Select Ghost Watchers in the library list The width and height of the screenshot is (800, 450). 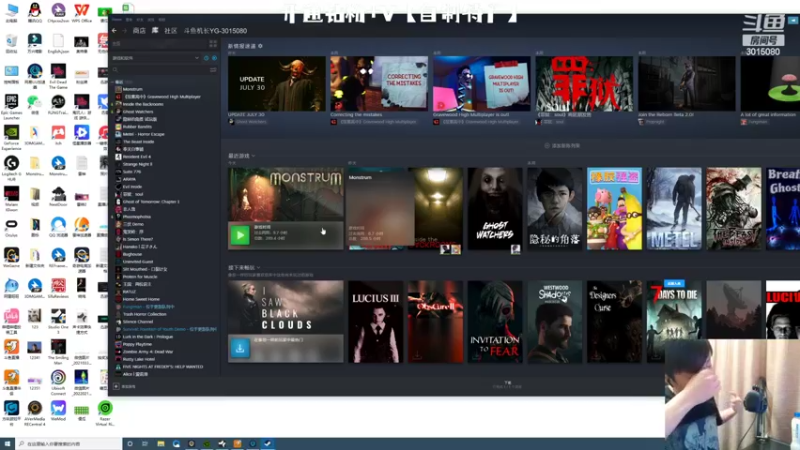pyautogui.click(x=138, y=112)
